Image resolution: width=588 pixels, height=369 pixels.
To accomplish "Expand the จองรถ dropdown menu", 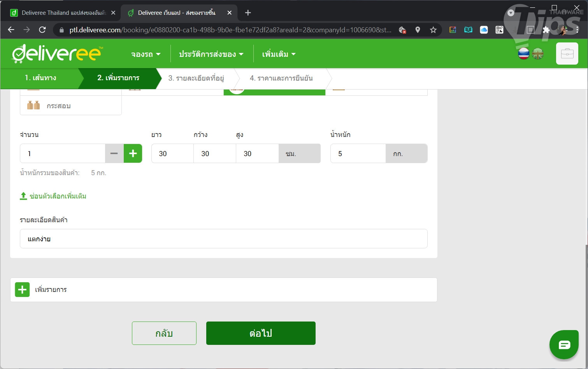I will [x=146, y=54].
